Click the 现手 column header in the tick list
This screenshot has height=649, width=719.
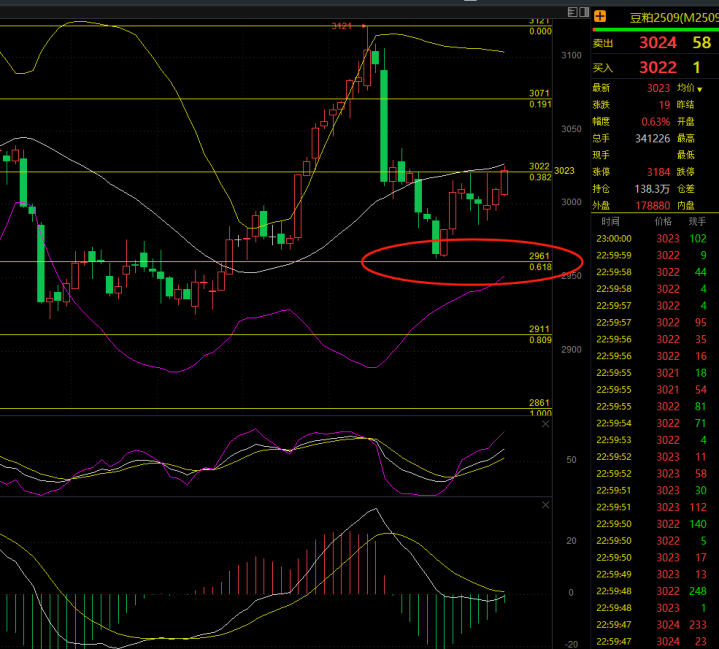coord(697,221)
